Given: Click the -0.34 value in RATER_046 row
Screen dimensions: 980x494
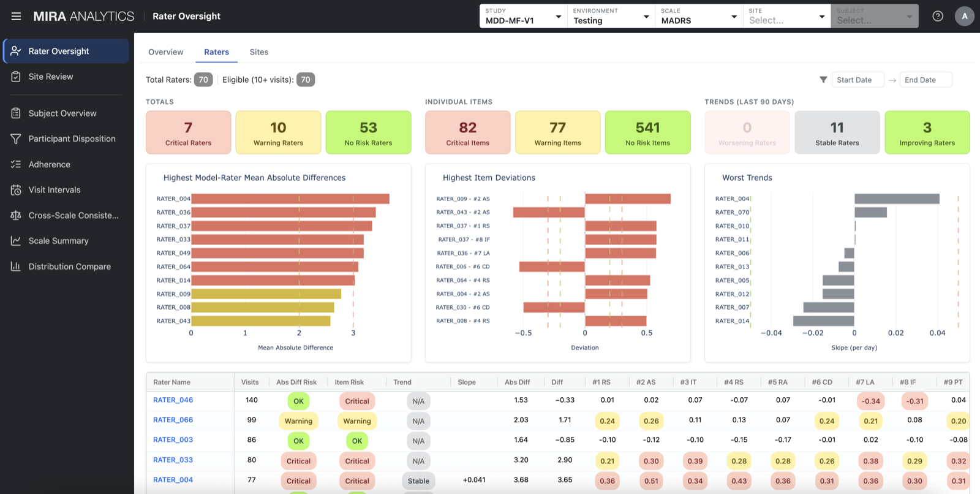Looking at the screenshot, I should coord(870,401).
